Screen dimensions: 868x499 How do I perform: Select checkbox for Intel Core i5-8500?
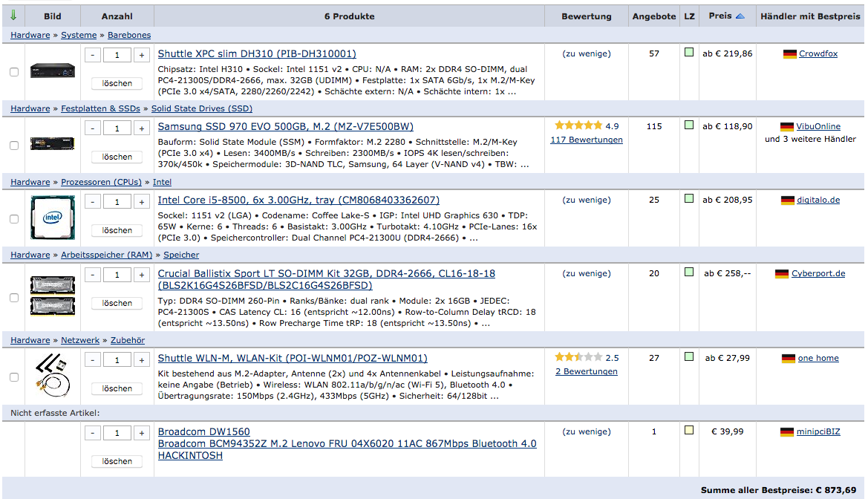[x=14, y=219]
